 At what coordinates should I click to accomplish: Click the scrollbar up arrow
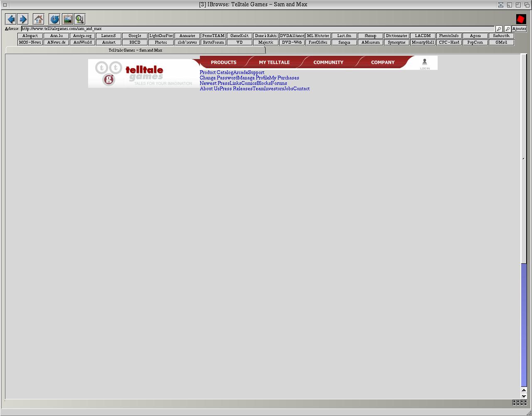(x=524, y=390)
